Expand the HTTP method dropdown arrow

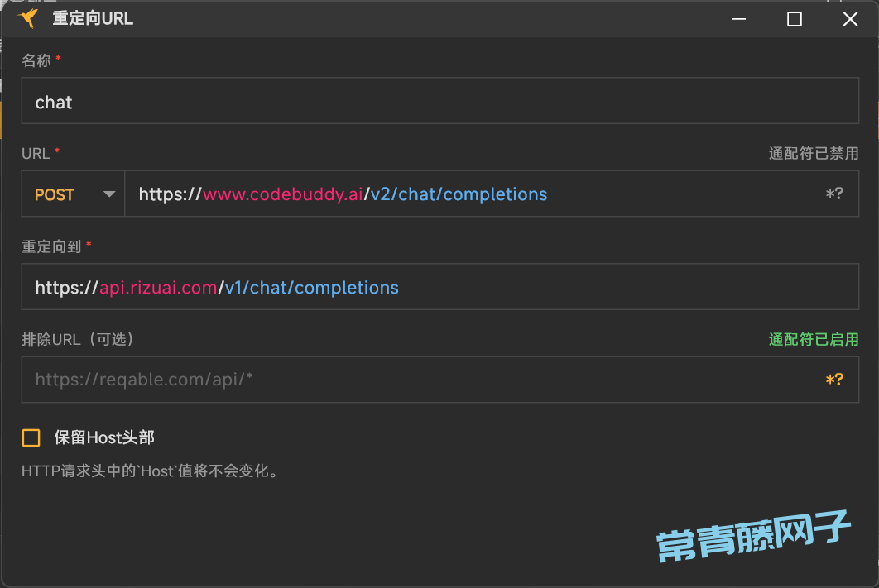(x=108, y=194)
